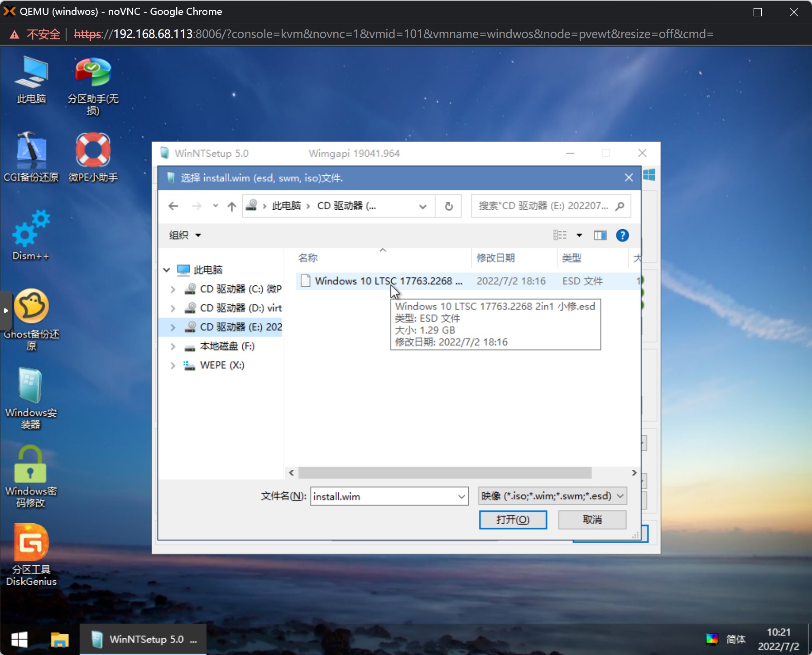Toggle the preview pane
Screen dimensions: 812x655
(600, 235)
